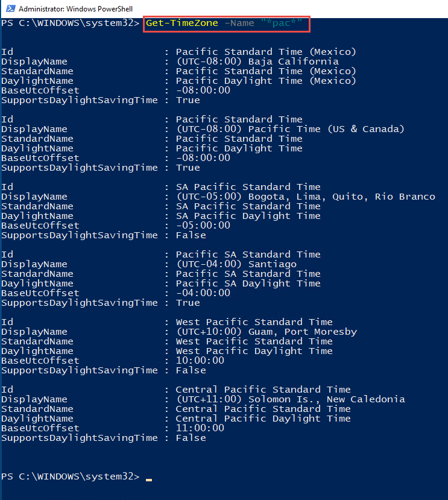The width and height of the screenshot is (448, 500).
Task: Click the Get-TimeZone command in the red box
Action: (181, 23)
